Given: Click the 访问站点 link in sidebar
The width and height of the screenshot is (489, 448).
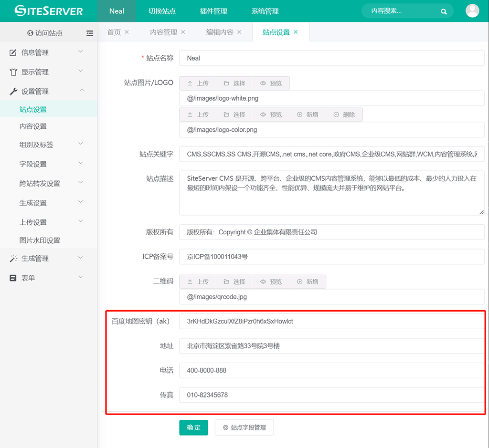Looking at the screenshot, I should point(45,33).
